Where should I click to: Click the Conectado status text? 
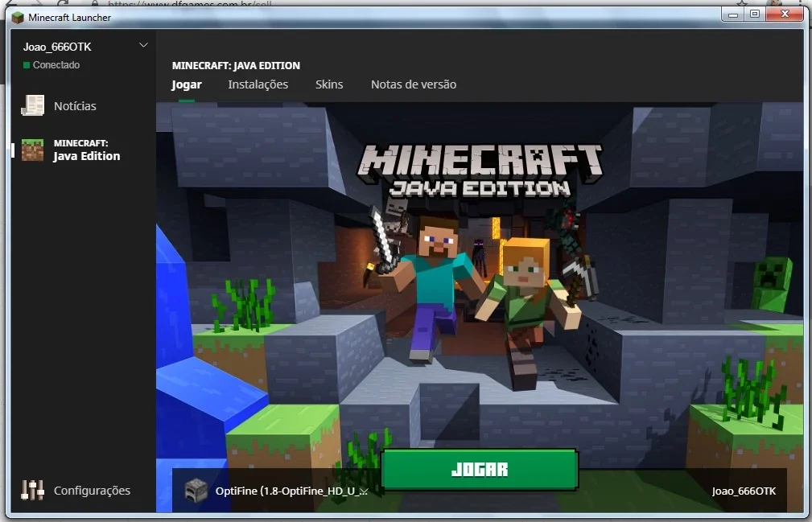(56, 65)
